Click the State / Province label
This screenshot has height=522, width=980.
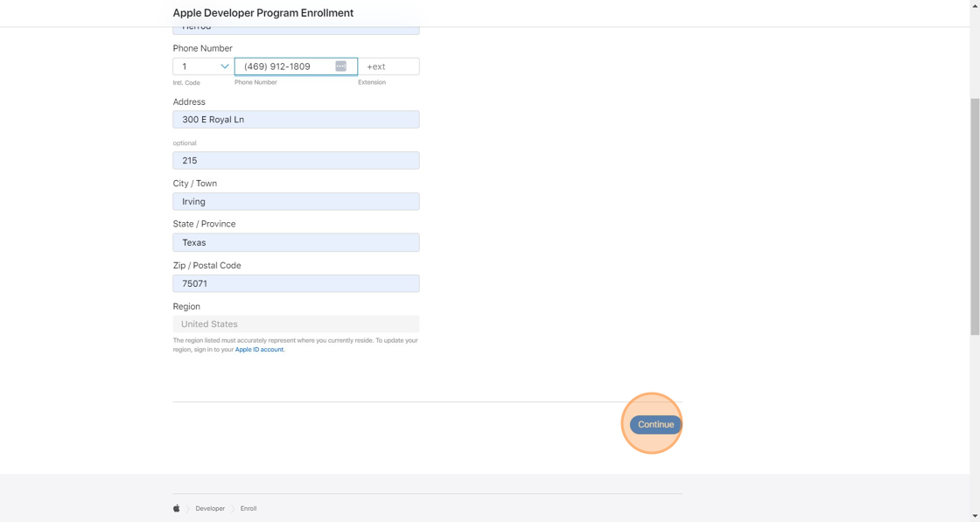[205, 224]
